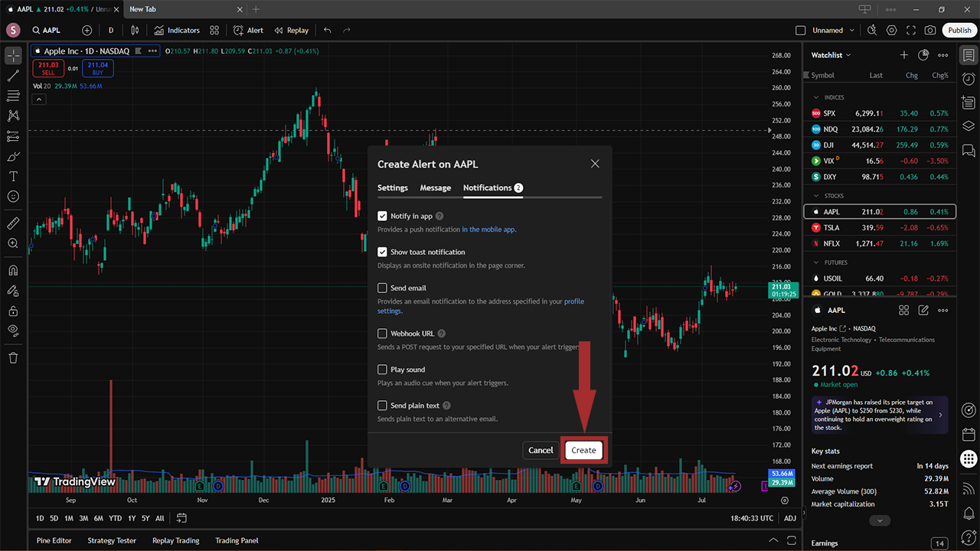Activate the magnet mode icon

[13, 270]
